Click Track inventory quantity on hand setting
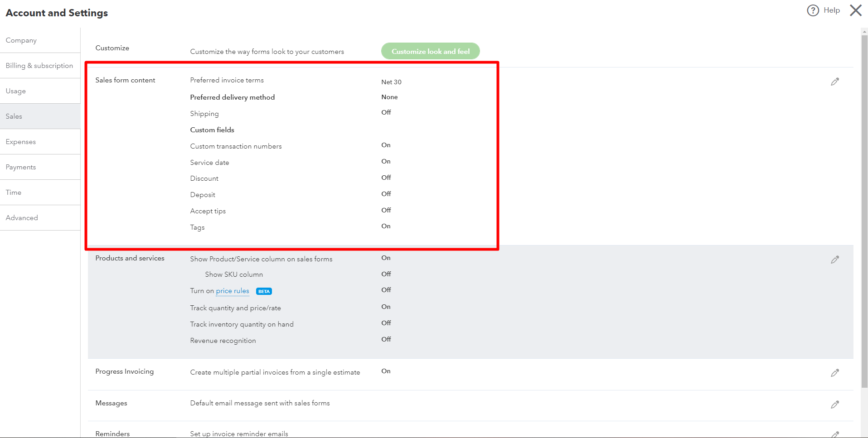 (x=242, y=324)
